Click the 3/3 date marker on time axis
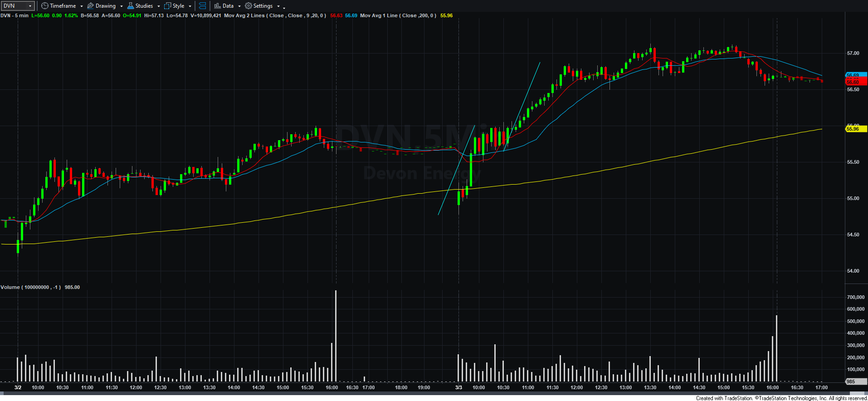 [x=458, y=387]
